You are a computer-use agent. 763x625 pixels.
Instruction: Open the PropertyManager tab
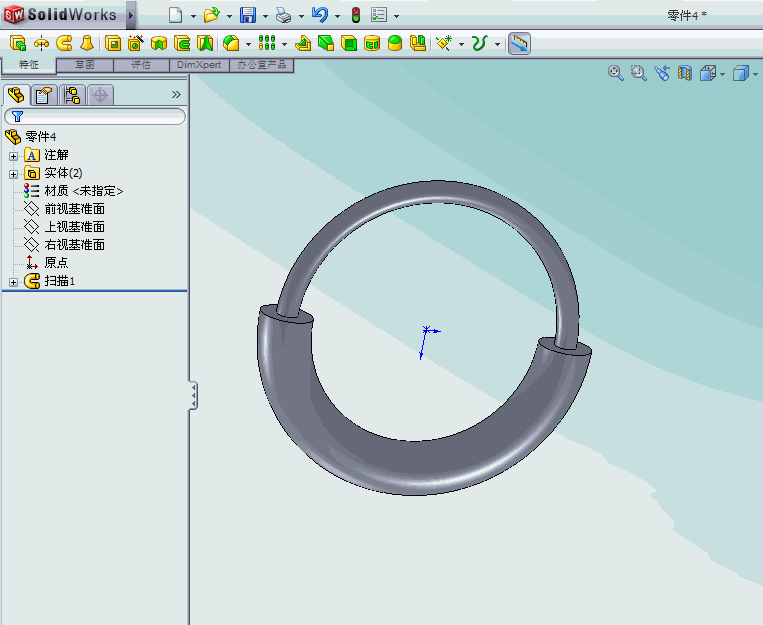point(44,95)
